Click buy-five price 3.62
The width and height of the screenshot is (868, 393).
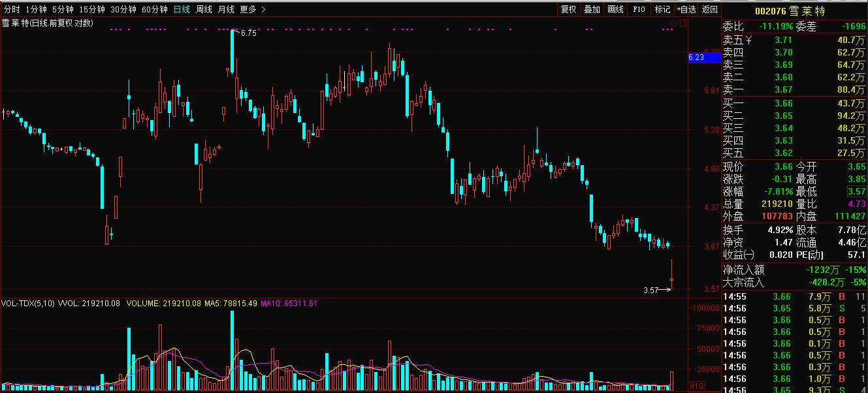coord(783,153)
